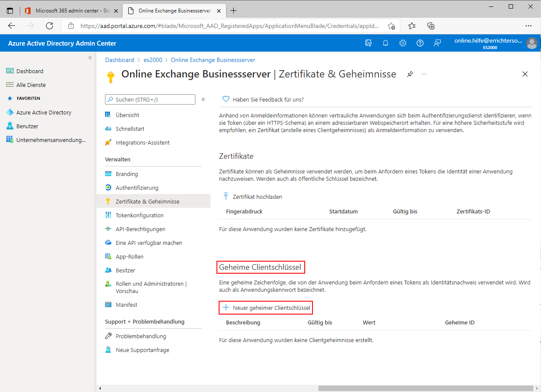Close the Zertifikate & Geheimnisse blade
The height and width of the screenshot is (392, 541).
[525, 74]
